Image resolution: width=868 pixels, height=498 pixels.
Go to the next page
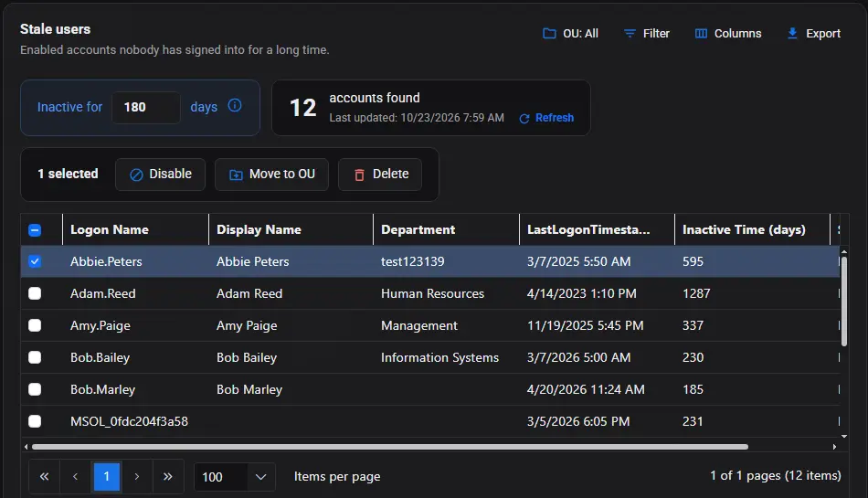pos(137,476)
